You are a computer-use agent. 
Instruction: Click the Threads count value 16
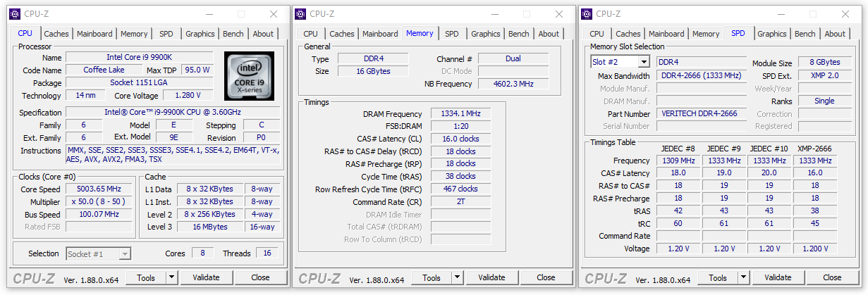click(267, 253)
